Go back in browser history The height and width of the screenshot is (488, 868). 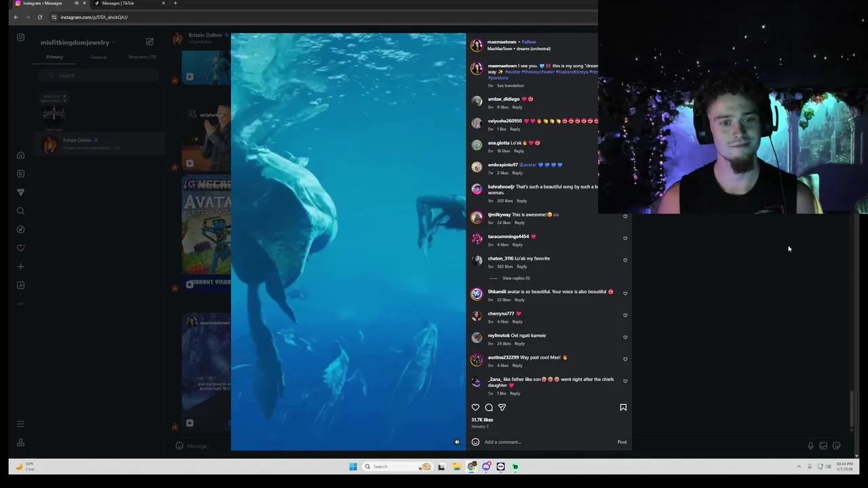[16, 17]
